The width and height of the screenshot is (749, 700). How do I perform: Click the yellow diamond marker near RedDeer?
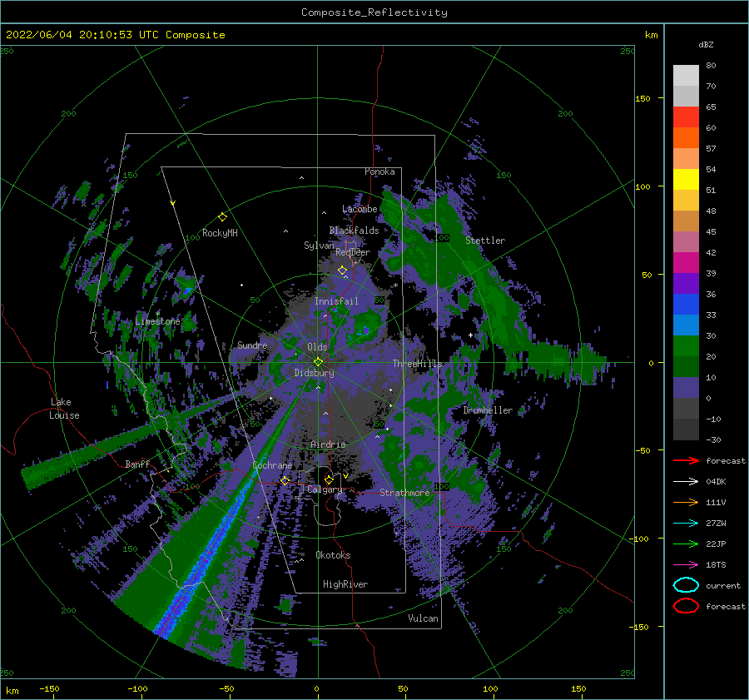[342, 271]
